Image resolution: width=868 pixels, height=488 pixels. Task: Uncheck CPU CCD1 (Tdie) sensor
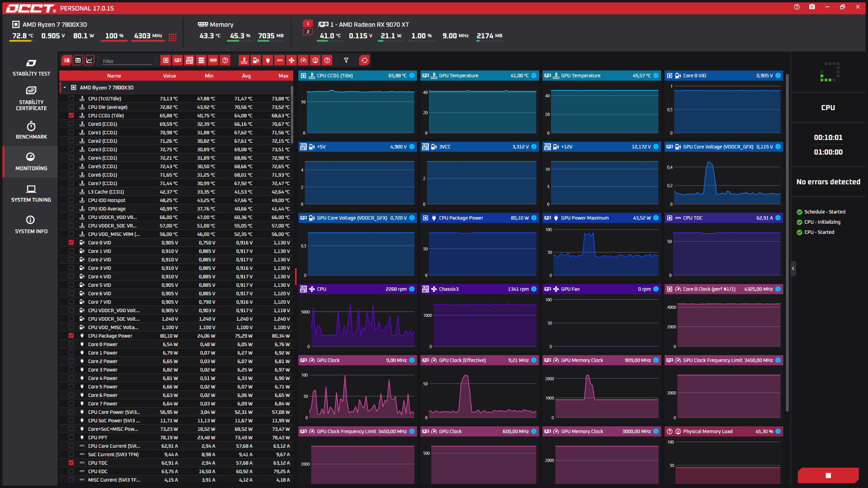(71, 116)
